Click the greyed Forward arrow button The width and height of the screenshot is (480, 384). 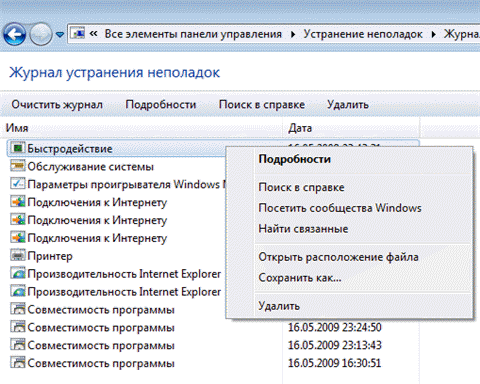(41, 34)
